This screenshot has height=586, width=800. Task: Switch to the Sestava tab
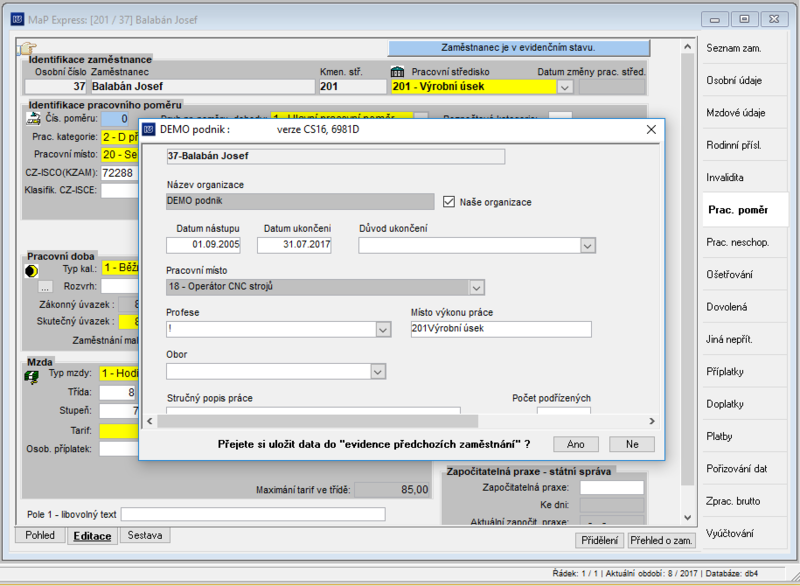click(145, 535)
